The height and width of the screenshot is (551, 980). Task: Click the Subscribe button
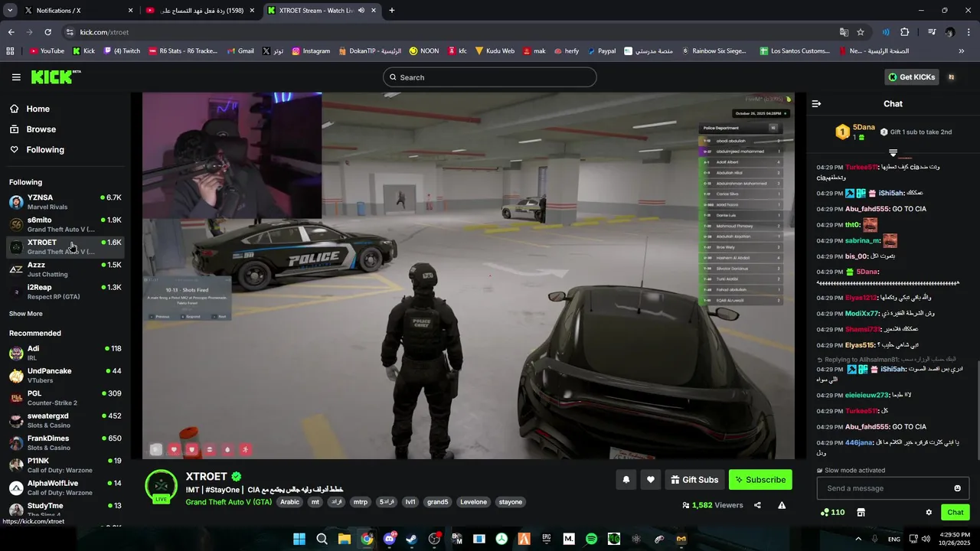coord(760,480)
